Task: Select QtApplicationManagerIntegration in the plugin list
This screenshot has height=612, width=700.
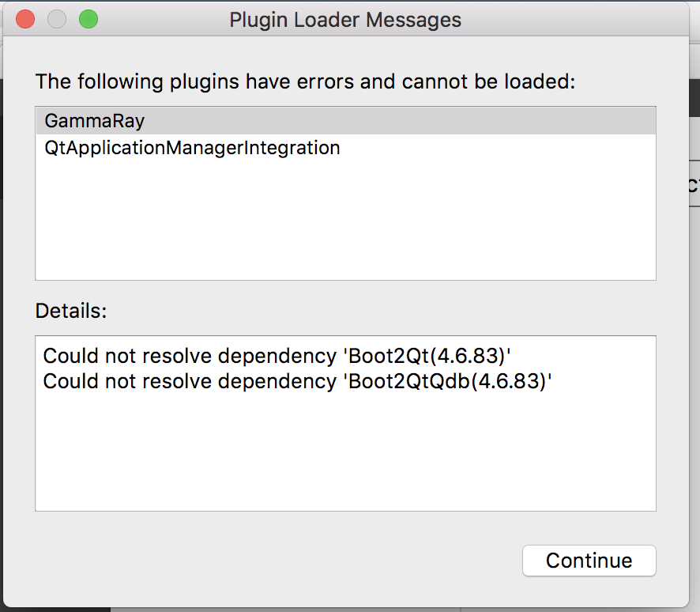Action: click(x=192, y=147)
